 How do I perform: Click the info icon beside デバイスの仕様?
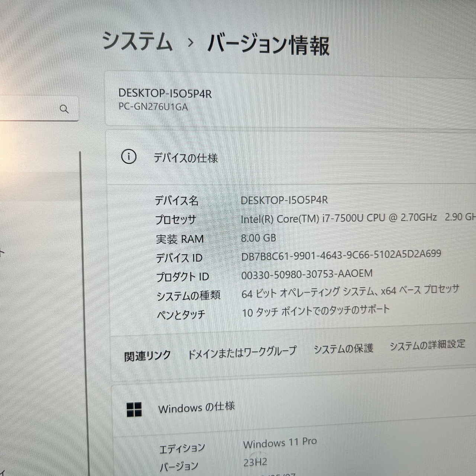[129, 157]
